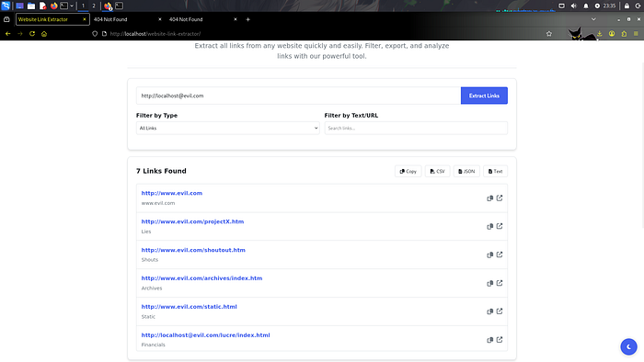Viewport: 644px width, 362px height.
Task: Close the Website Link Extractor tab
Action: tap(85, 19)
